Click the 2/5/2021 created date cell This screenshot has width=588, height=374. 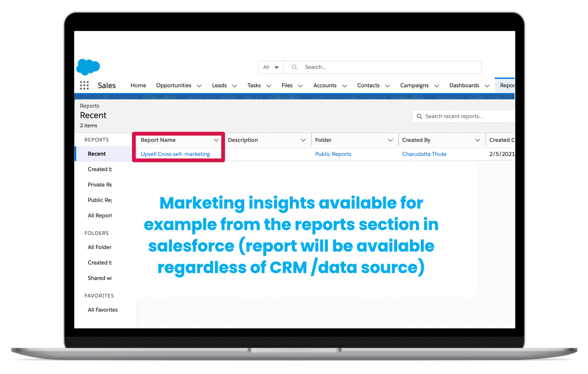pyautogui.click(x=502, y=154)
